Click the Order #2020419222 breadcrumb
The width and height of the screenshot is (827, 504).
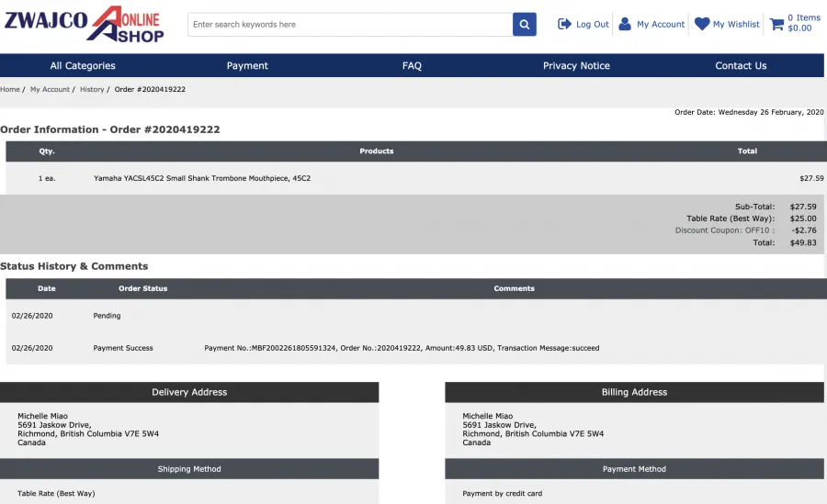(x=150, y=90)
